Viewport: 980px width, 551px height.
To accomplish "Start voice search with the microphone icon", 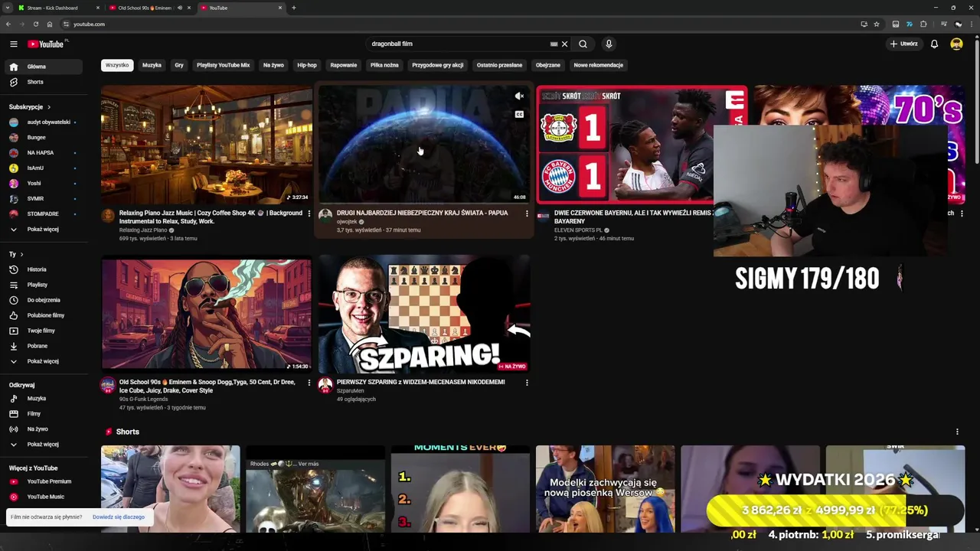I will pos(609,44).
